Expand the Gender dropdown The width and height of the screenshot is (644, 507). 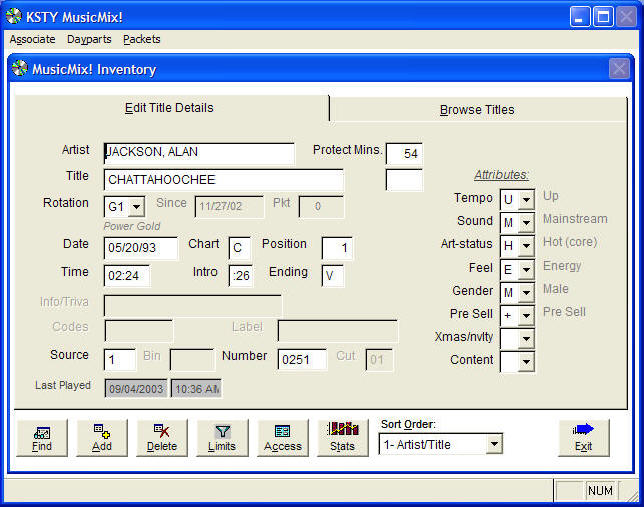pyautogui.click(x=526, y=293)
